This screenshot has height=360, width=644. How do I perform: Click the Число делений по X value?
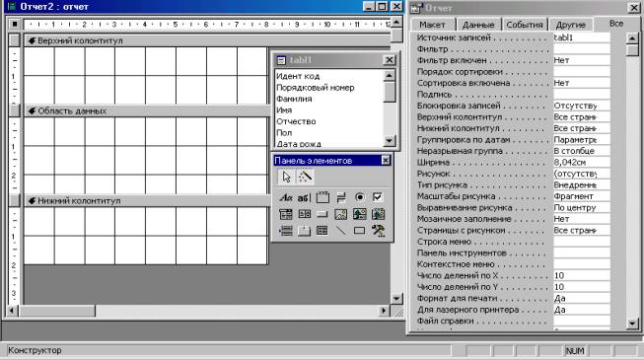pos(581,275)
